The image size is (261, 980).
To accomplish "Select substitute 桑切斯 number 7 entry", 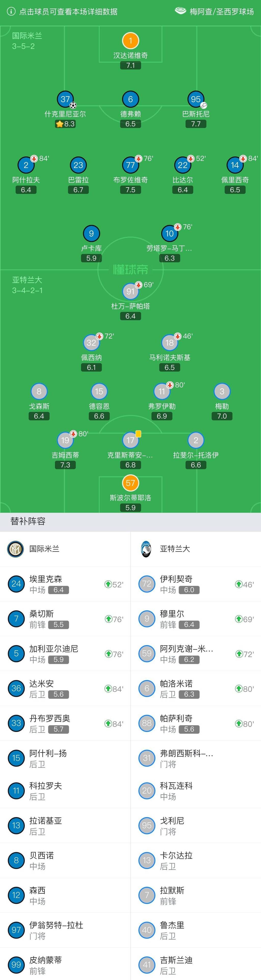I will coord(65,619).
